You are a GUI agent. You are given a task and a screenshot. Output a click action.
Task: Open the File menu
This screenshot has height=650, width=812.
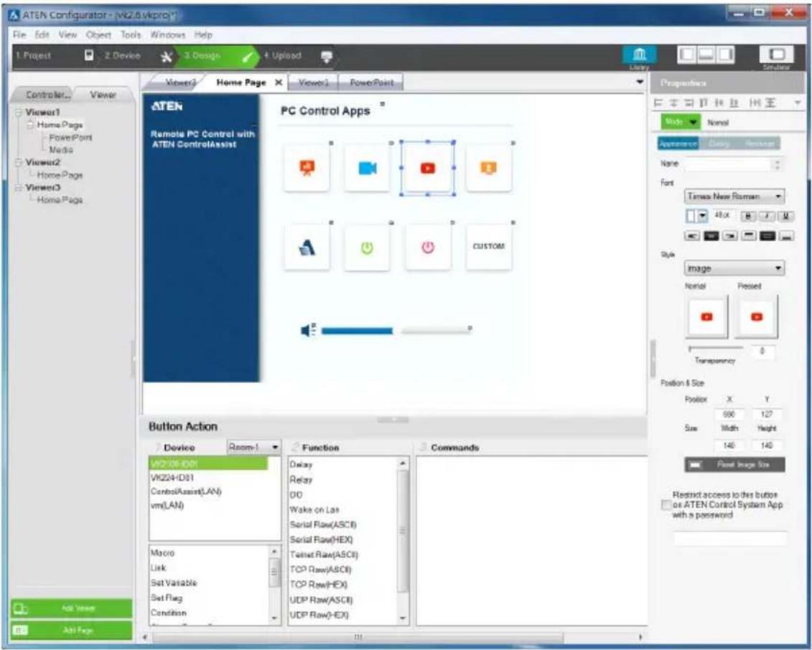[19, 34]
